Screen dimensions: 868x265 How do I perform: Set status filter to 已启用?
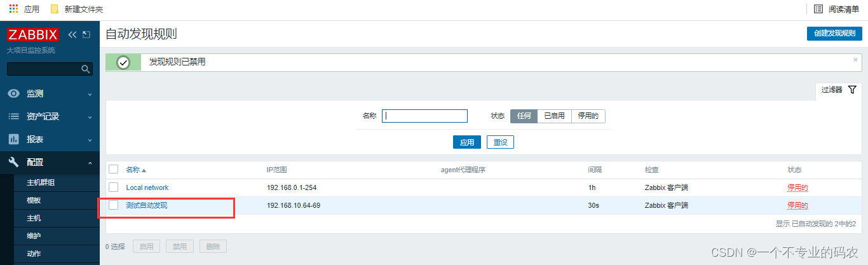[554, 116]
